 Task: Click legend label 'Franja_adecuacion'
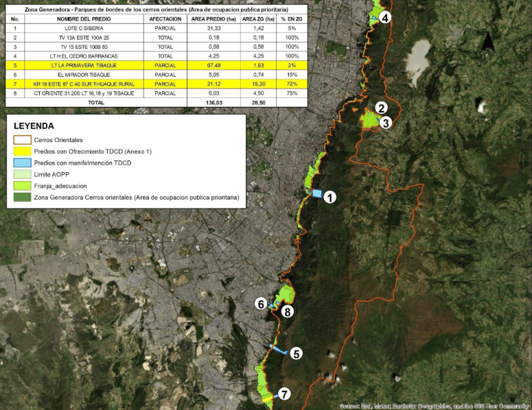(60, 186)
